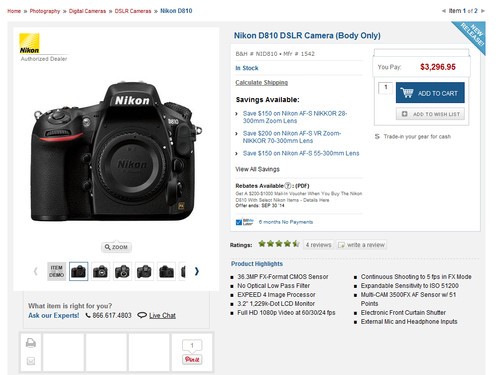Click Add to Wish List button

coord(430,114)
